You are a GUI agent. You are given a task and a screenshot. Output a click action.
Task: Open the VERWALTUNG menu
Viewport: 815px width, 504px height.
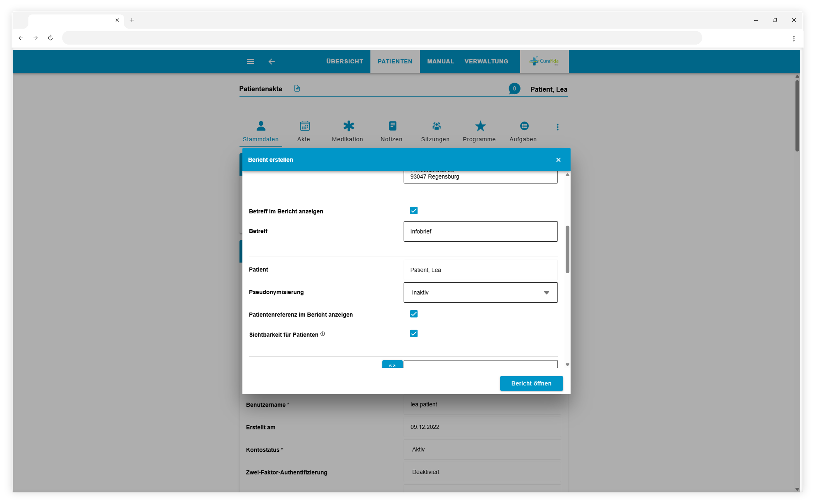(486, 61)
